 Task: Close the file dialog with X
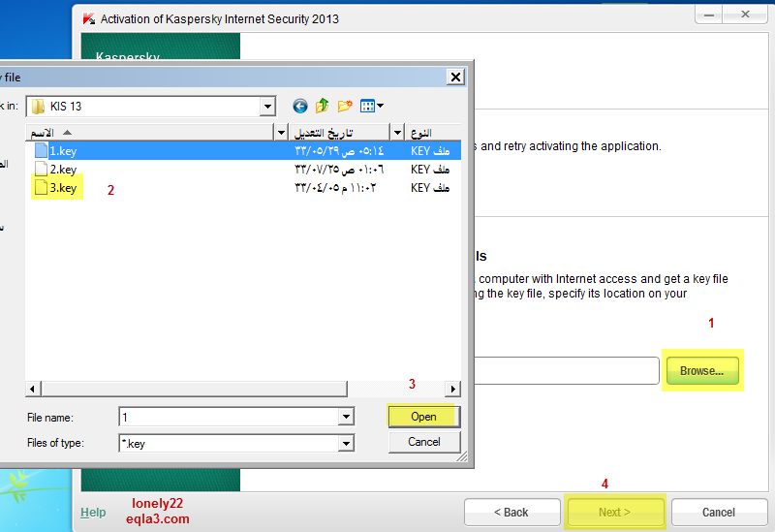(455, 78)
